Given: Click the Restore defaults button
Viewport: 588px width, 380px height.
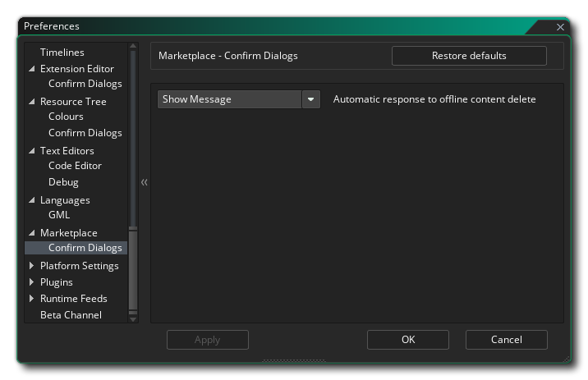Looking at the screenshot, I should 469,56.
